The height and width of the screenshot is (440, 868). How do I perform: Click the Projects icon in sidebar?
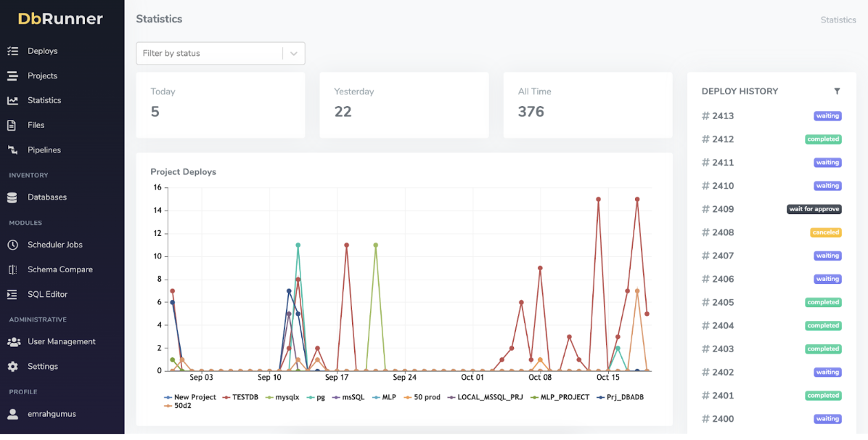12,76
